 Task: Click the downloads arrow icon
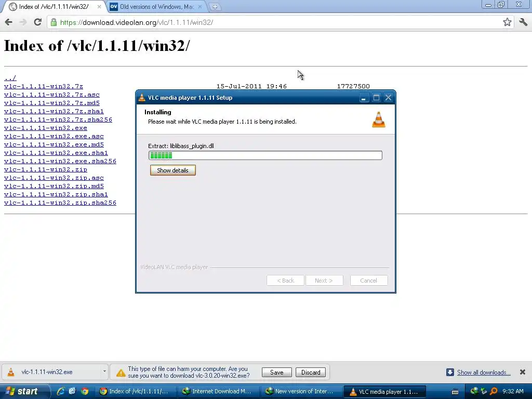[450, 372]
